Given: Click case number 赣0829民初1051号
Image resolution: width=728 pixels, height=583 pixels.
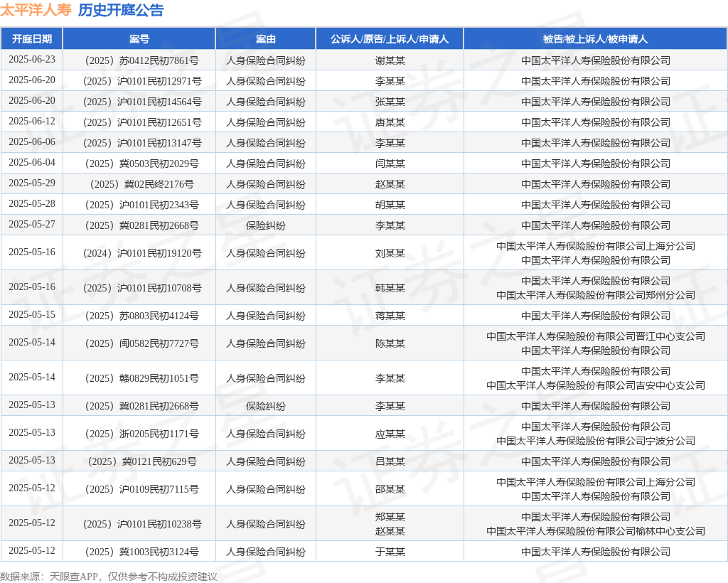Looking at the screenshot, I should point(141,378).
